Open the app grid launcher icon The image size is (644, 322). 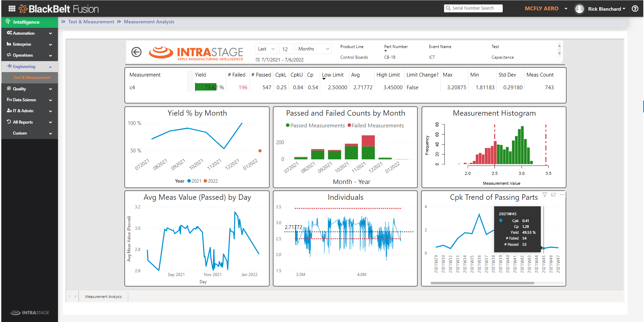pyautogui.click(x=12, y=9)
